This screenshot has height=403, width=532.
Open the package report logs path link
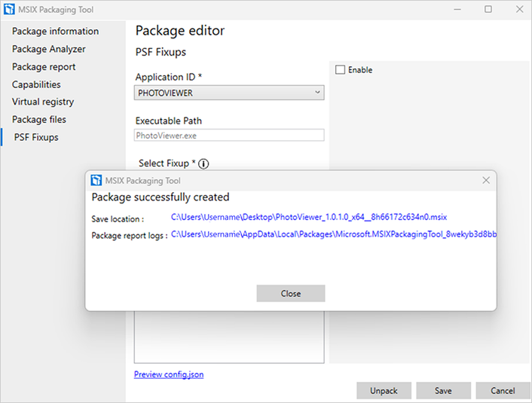[x=334, y=234]
